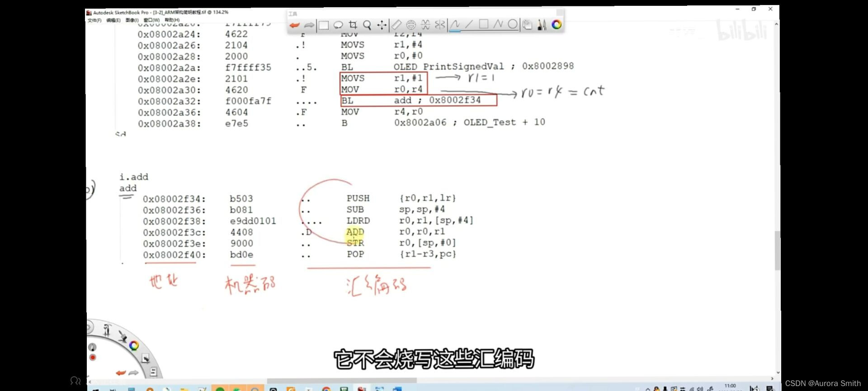Click the lagoon interface tools icon
This screenshot has width=868, height=391.
click(107, 330)
